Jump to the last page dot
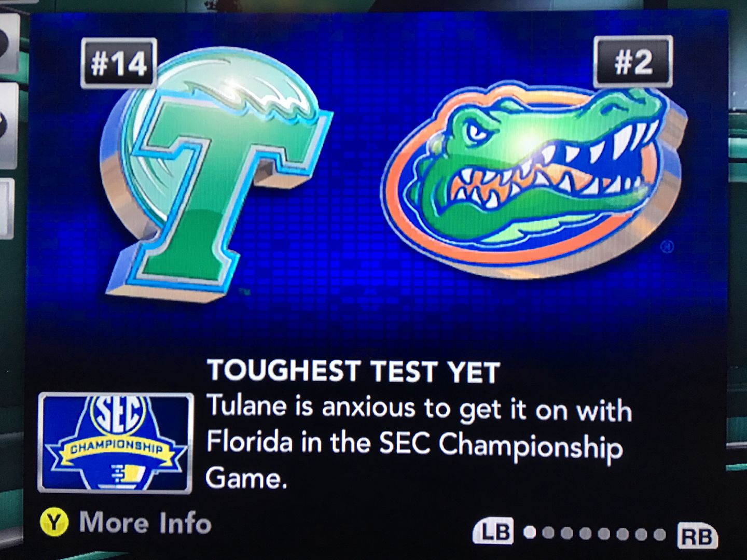 point(659,535)
